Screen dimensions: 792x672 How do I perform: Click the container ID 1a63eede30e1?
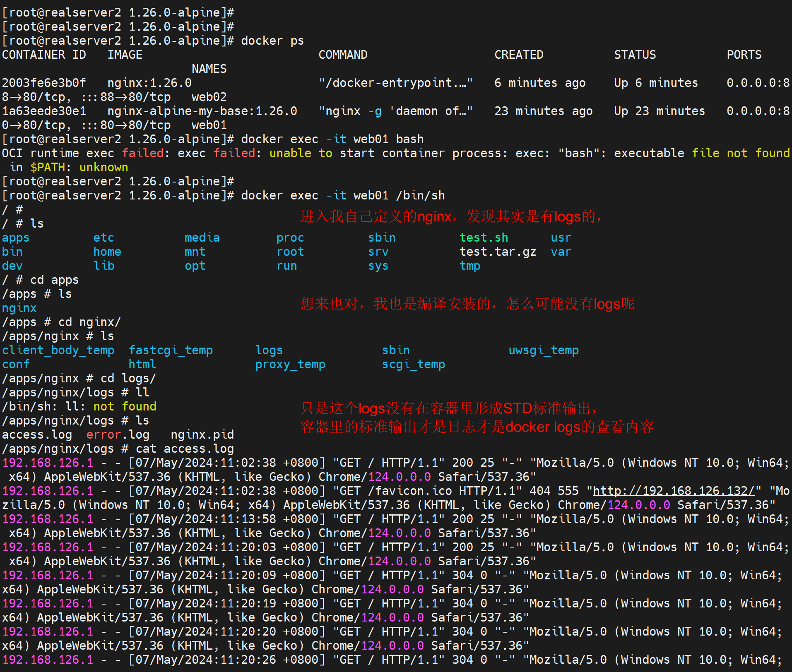[x=44, y=111]
